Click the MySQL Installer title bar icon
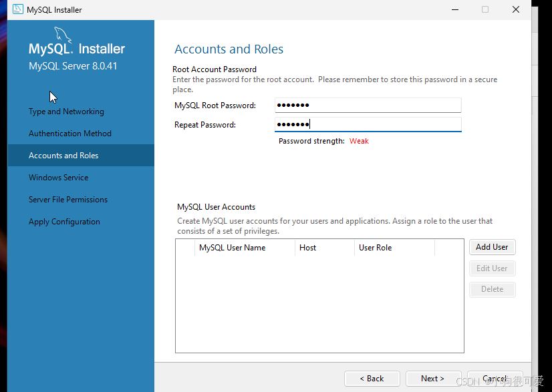Screen dimensions: 552x392 17,9
